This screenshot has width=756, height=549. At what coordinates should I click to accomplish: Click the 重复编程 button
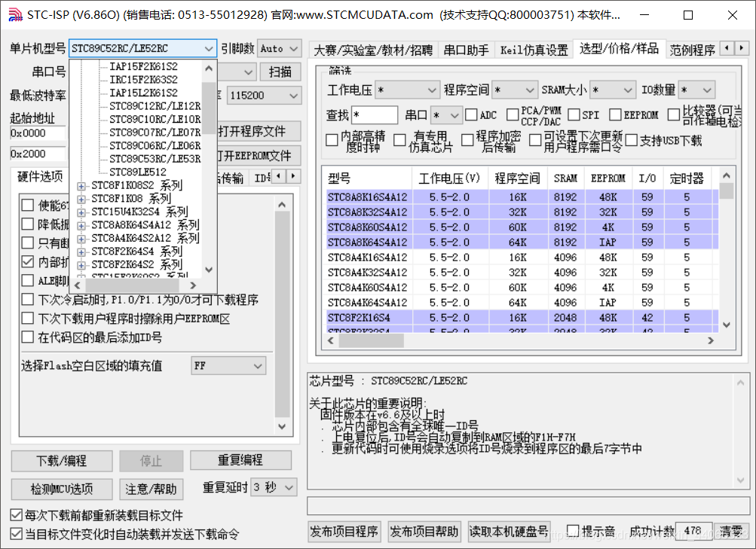(x=240, y=460)
